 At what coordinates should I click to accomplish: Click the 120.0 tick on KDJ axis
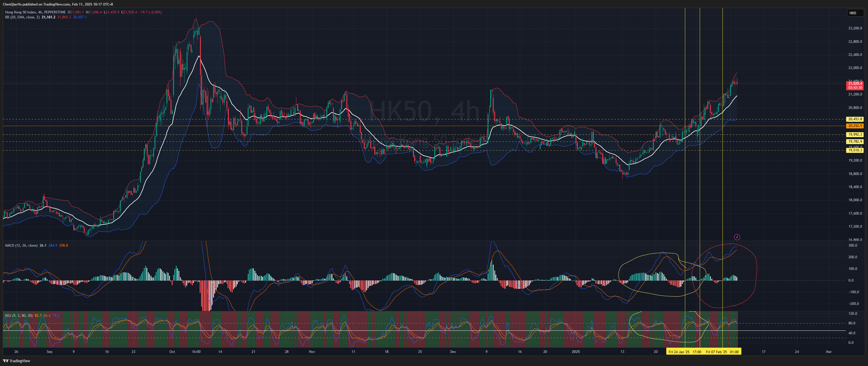tap(853, 313)
